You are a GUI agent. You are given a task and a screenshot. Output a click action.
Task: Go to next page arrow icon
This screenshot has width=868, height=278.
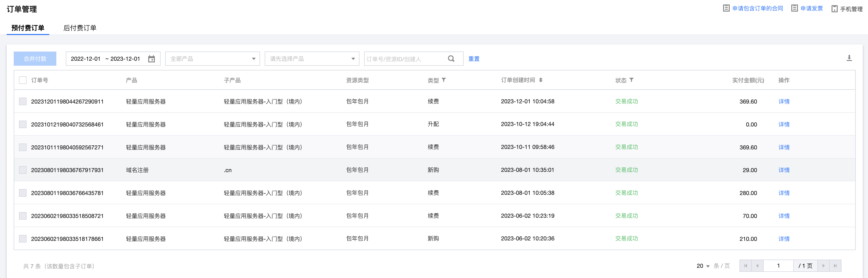(x=823, y=266)
